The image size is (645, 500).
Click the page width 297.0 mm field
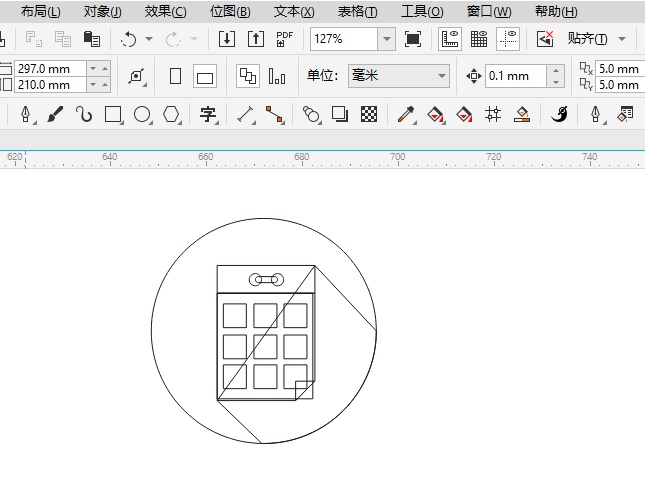tap(50, 69)
